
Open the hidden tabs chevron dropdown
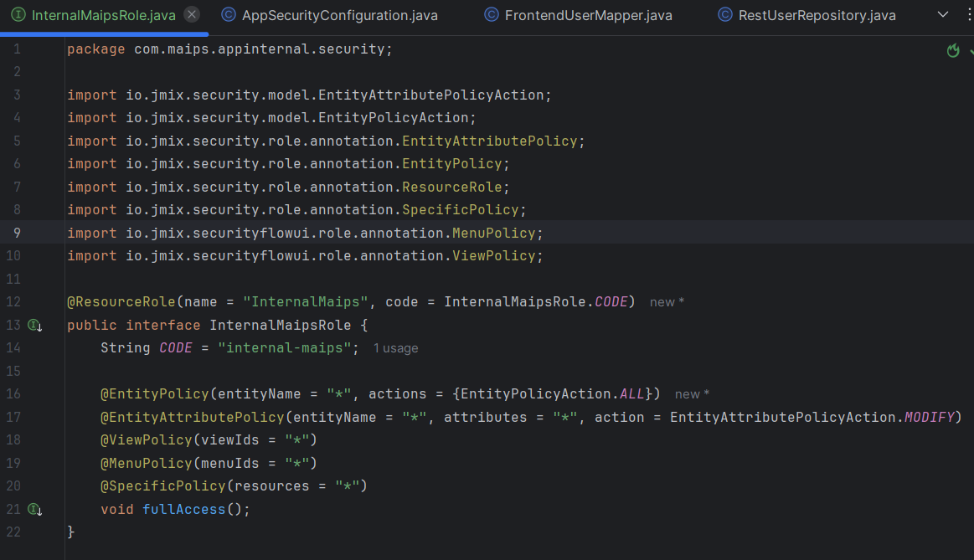coord(941,14)
